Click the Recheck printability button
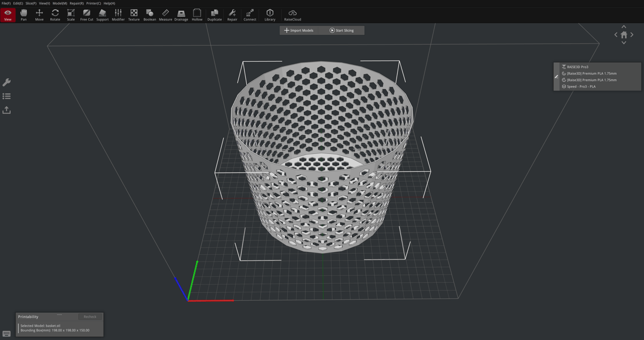The height and width of the screenshot is (340, 644). tap(90, 317)
